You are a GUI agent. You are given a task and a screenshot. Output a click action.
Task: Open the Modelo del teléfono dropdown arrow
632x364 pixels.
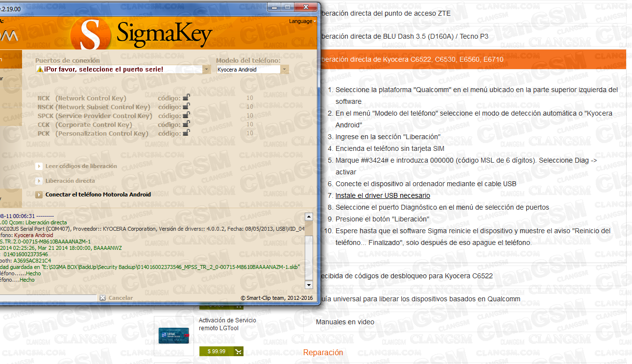(284, 70)
